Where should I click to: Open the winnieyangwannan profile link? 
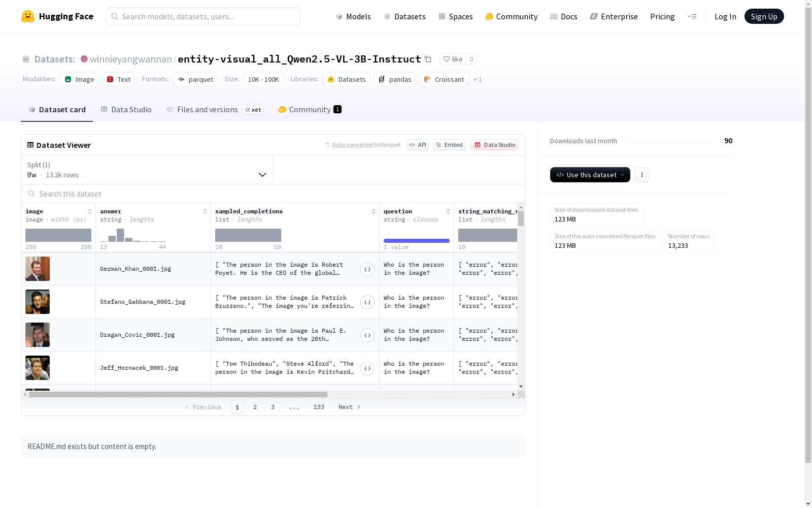[131, 59]
